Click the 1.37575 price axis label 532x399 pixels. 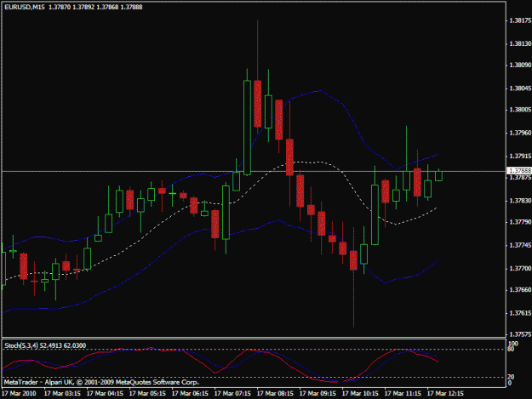pyautogui.click(x=520, y=334)
